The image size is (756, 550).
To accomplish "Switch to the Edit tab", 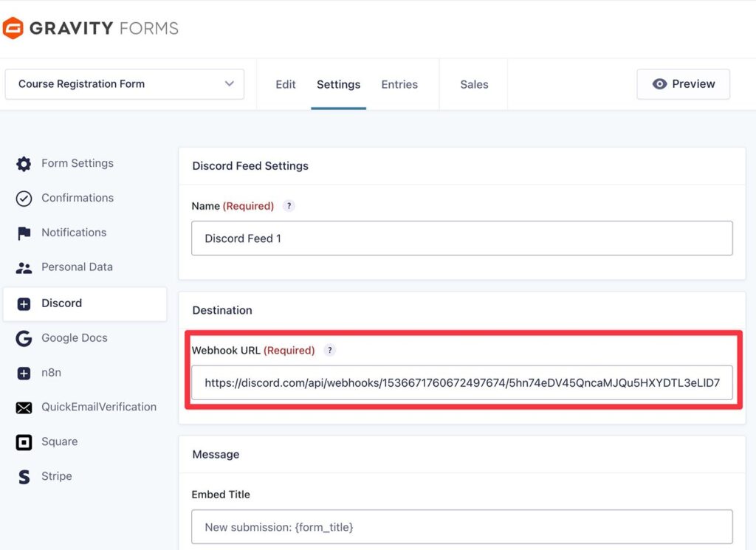I will (x=286, y=84).
